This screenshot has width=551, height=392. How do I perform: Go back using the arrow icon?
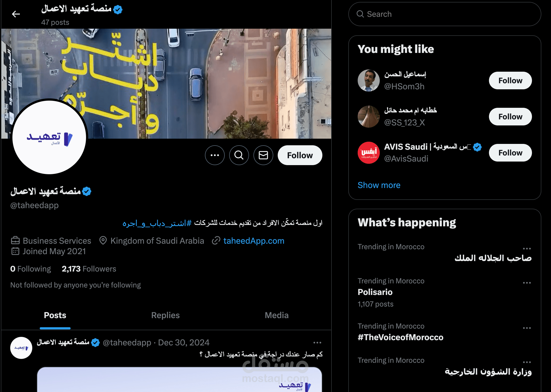pos(16,14)
